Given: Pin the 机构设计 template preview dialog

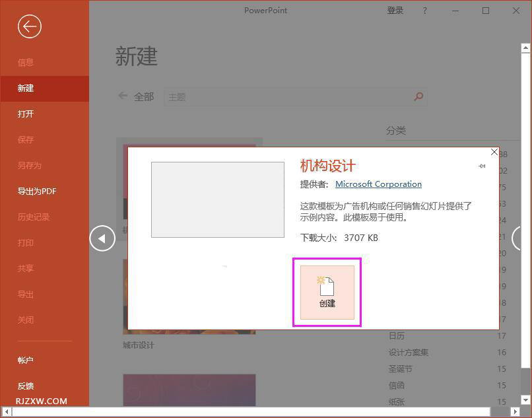Looking at the screenshot, I should pyautogui.click(x=482, y=166).
